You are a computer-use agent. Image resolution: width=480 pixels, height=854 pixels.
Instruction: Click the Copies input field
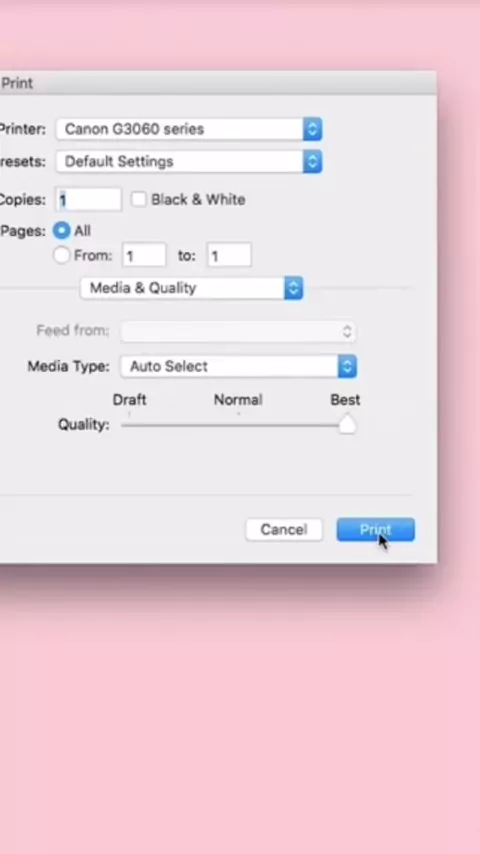click(x=89, y=200)
